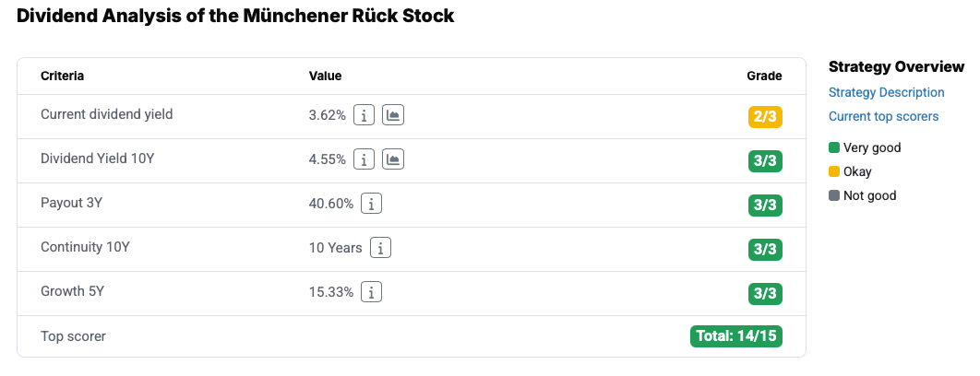Image resolution: width=980 pixels, height=376 pixels.
Task: Click the Total: 14/15 score badge
Action: (x=736, y=336)
